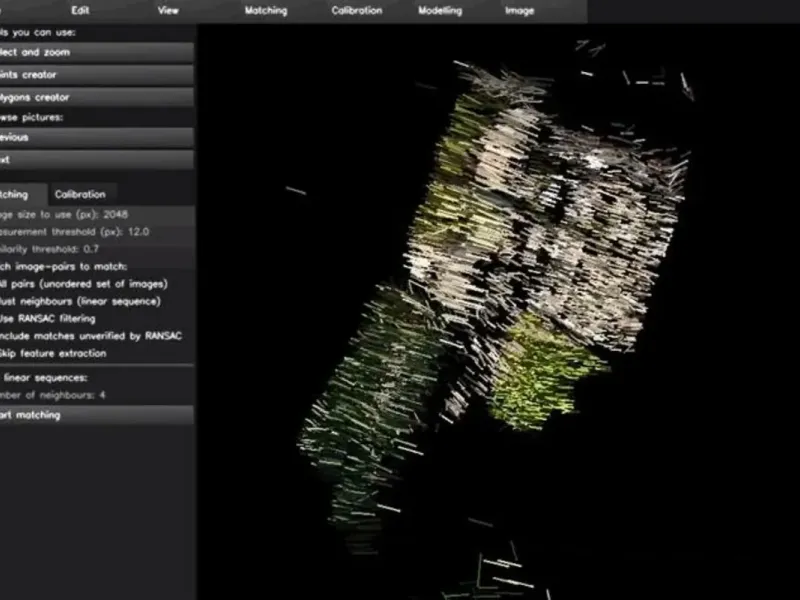The image size is (800, 600).
Task: Toggle Skip feature extraction option
Action: pos(53,353)
